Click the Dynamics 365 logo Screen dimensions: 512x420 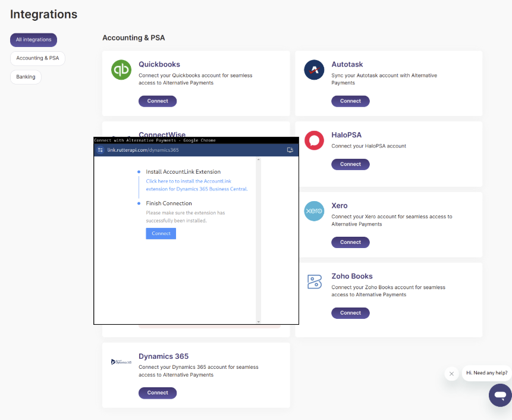click(x=121, y=362)
